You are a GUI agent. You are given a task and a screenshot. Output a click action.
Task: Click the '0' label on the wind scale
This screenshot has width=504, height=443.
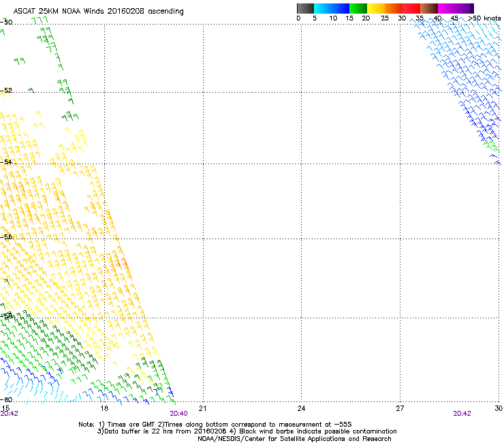pyautogui.click(x=298, y=18)
